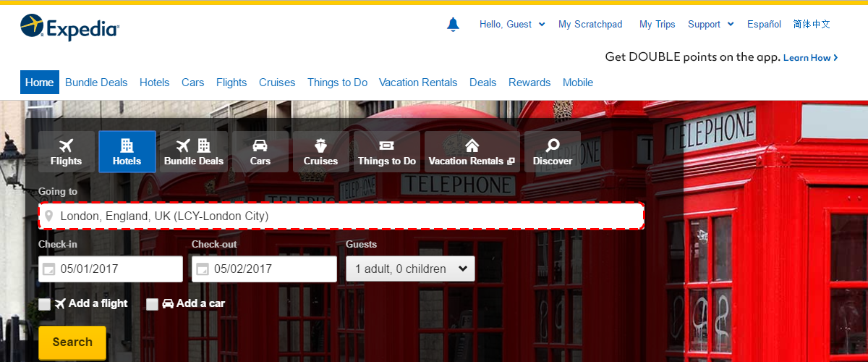868x362 pixels.
Task: Select the Flights airplane search tab
Action: (66, 151)
